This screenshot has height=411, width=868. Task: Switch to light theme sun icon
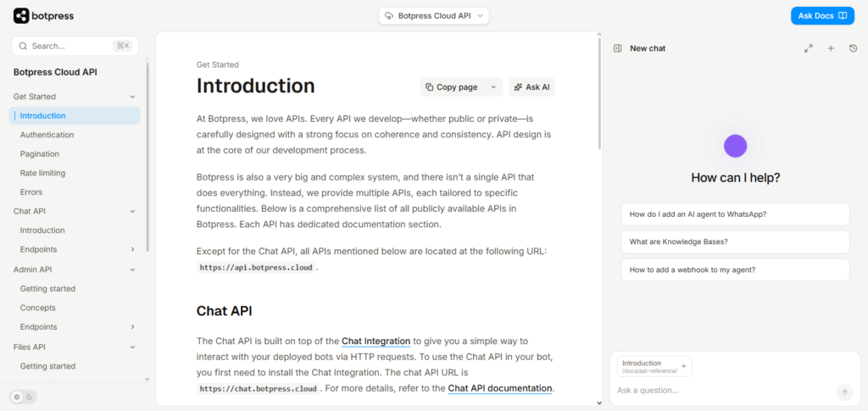click(17, 397)
